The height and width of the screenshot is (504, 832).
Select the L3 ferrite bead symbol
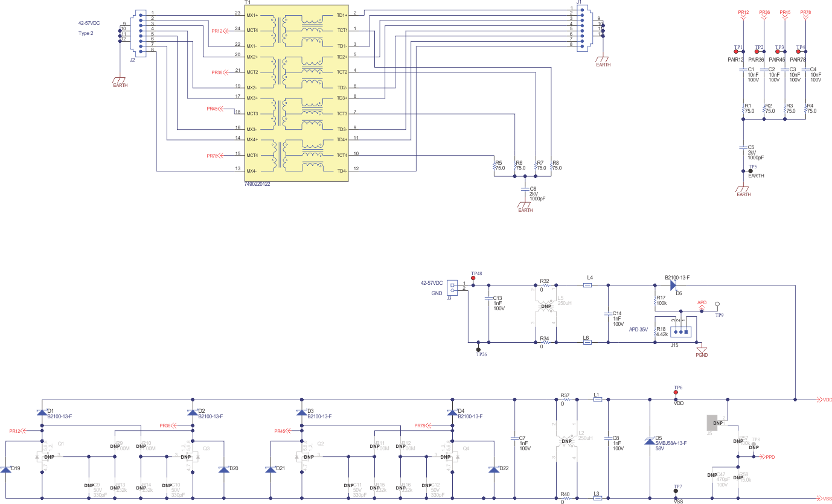597,499
